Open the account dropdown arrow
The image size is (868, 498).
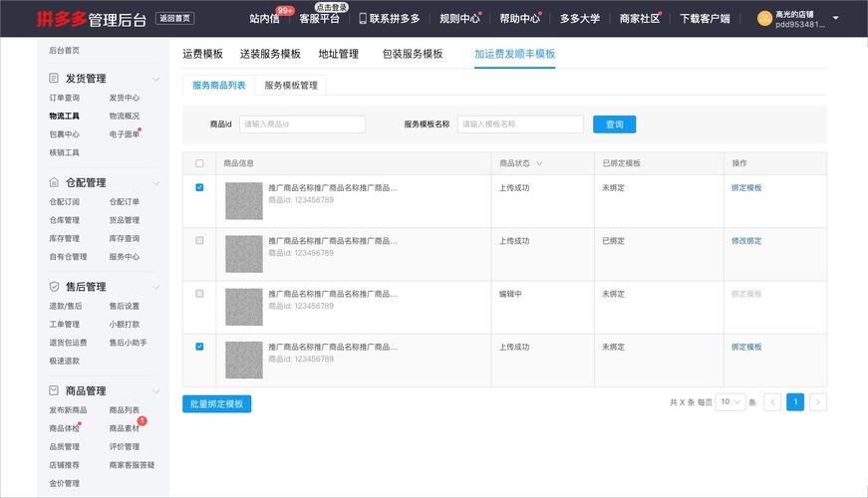(x=836, y=18)
